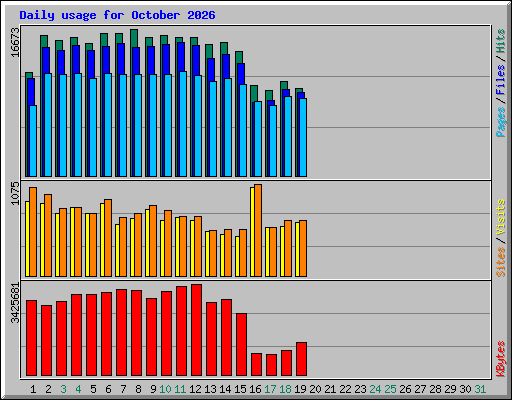This screenshot has height=400, width=512.
Task: Click day 9 on the date axis
Action: [x=153, y=389]
